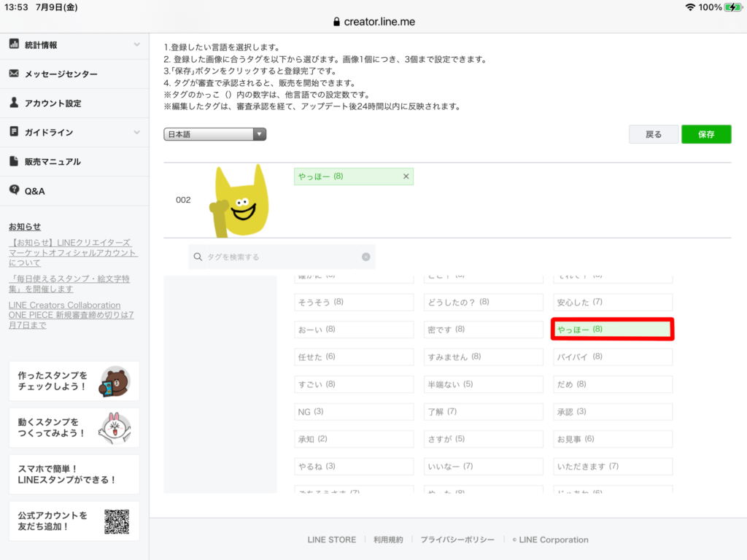Image resolution: width=747 pixels, height=560 pixels.
Task: Clear the search field using the × icon
Action: pos(365,257)
